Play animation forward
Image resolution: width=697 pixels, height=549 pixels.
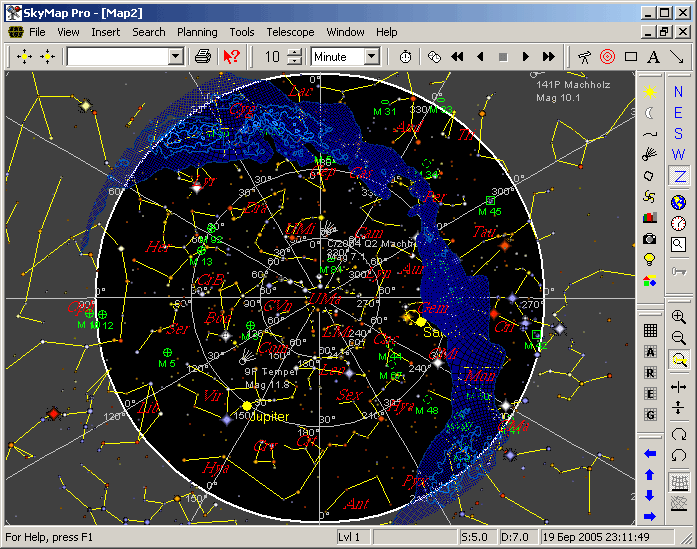click(x=526, y=57)
